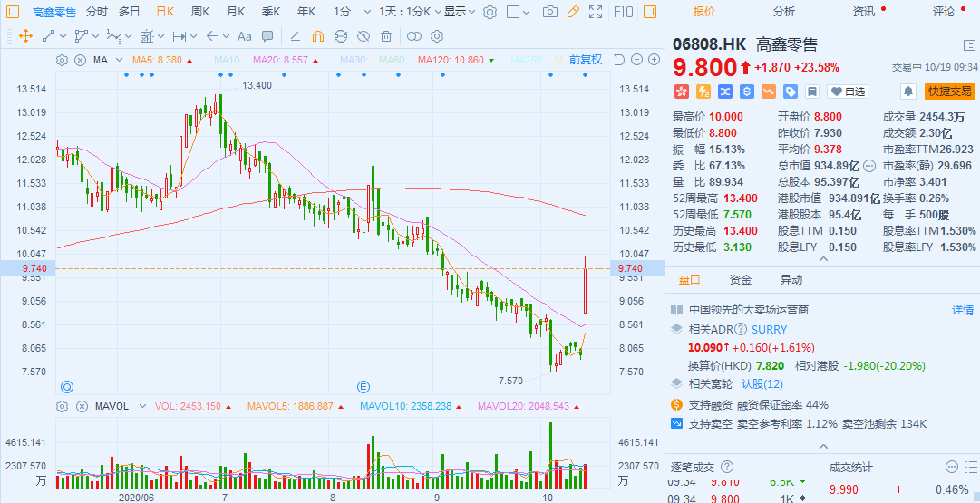Select the trend line drawing tool
Screen dimensions: 980x503
tap(49, 36)
